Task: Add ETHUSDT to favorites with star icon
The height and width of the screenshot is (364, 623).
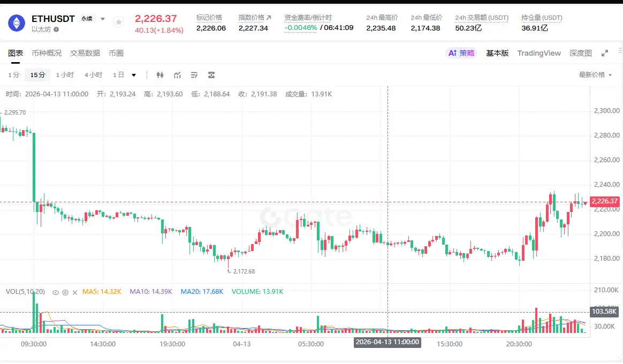Action: click(118, 22)
